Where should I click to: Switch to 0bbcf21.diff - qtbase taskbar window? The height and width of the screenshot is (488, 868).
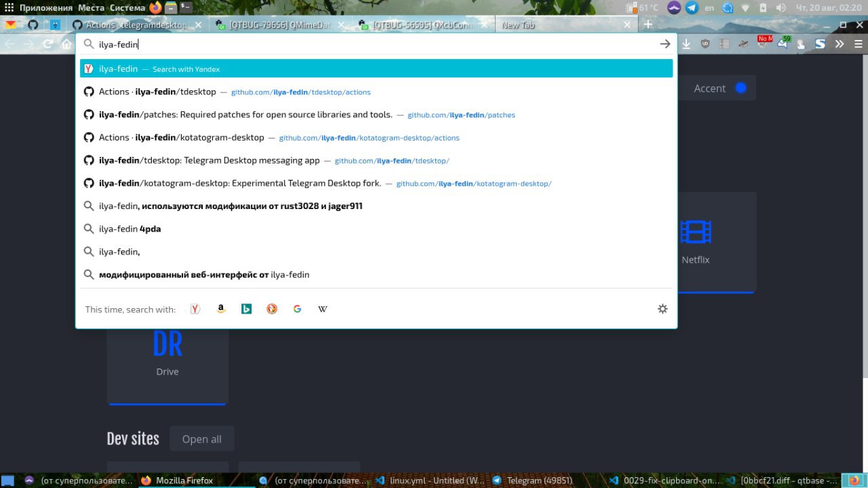782,481
